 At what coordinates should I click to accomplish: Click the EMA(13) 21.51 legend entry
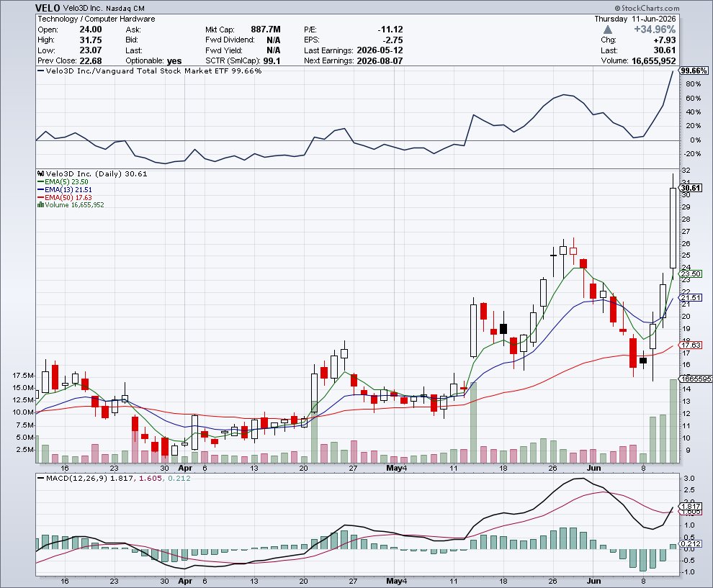[x=65, y=189]
